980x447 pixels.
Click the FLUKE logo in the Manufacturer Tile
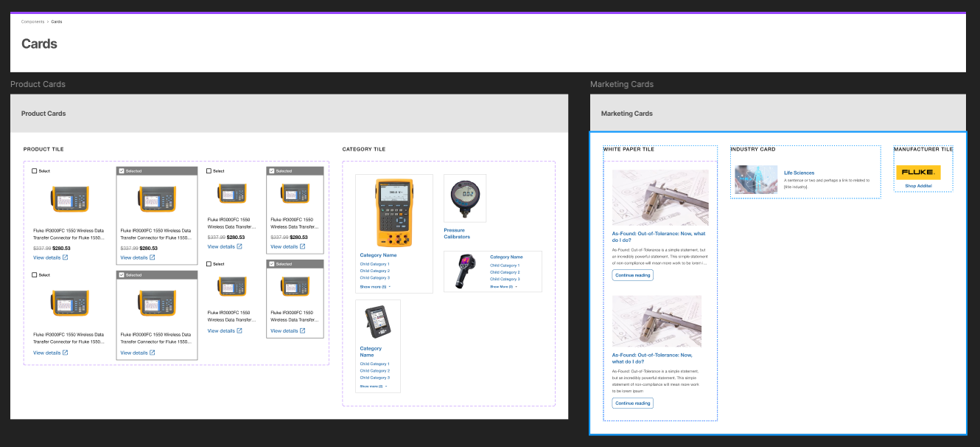[x=917, y=171]
